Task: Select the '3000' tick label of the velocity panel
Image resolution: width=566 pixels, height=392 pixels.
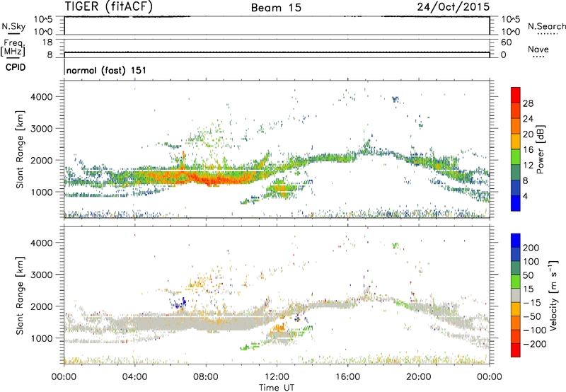Action: coord(41,275)
